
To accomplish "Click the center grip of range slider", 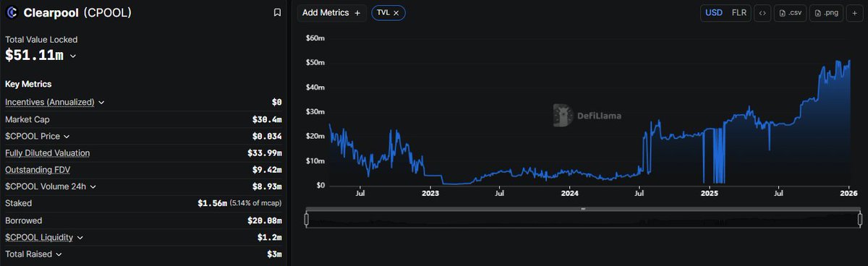I will pos(583,210).
